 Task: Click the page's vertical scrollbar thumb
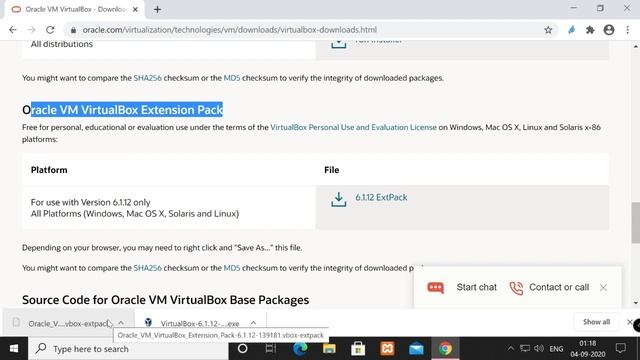[636, 222]
